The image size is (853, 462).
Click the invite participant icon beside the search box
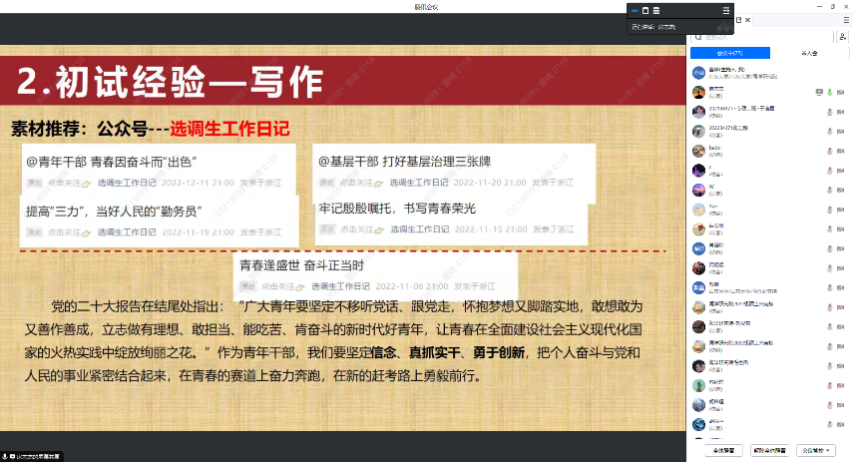point(843,37)
